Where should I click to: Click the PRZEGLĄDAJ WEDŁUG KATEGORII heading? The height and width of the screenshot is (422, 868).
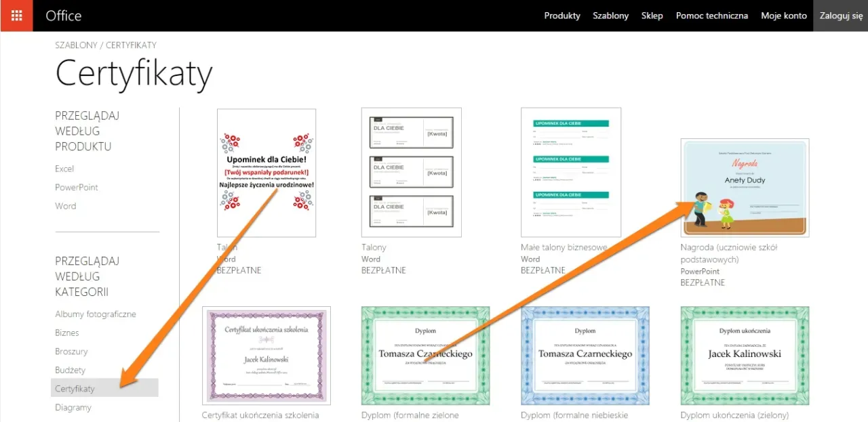click(x=87, y=277)
